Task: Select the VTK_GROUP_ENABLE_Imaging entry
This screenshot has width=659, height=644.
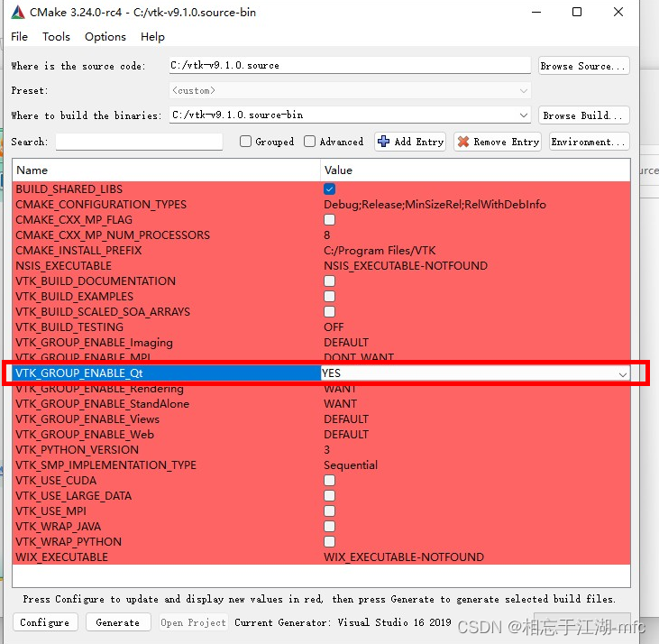Action: pos(94,343)
